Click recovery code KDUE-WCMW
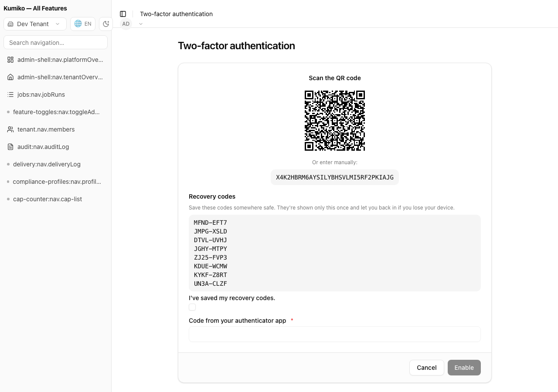Screen dimensions: 558x392 (211, 266)
